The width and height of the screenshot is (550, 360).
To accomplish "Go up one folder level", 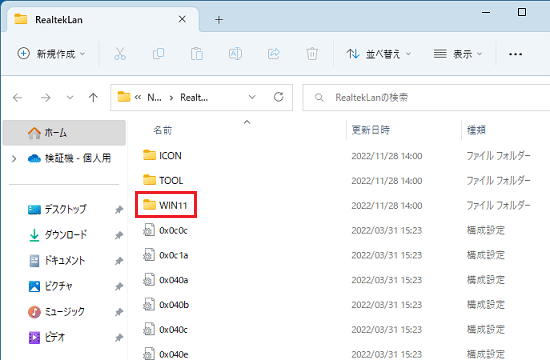I will (x=93, y=98).
